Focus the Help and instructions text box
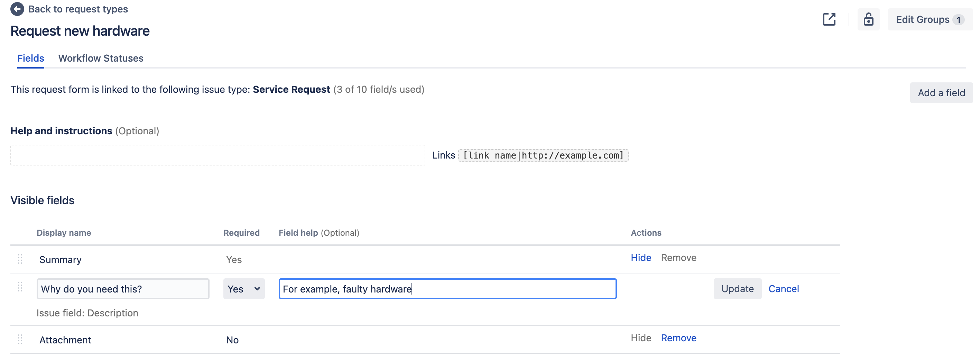Viewport: 980px width, 360px height. [218, 155]
